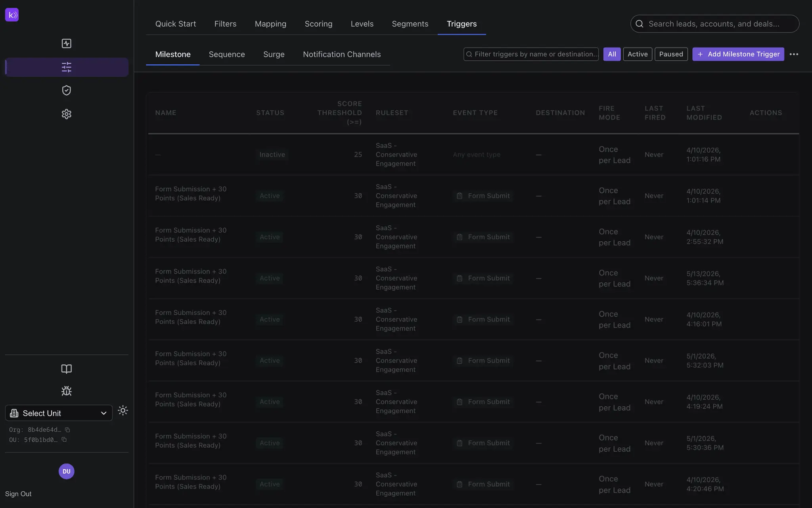Select the trigger modified 5/1/2026, 5:32:03 PM
The image size is (812, 508).
473,361
